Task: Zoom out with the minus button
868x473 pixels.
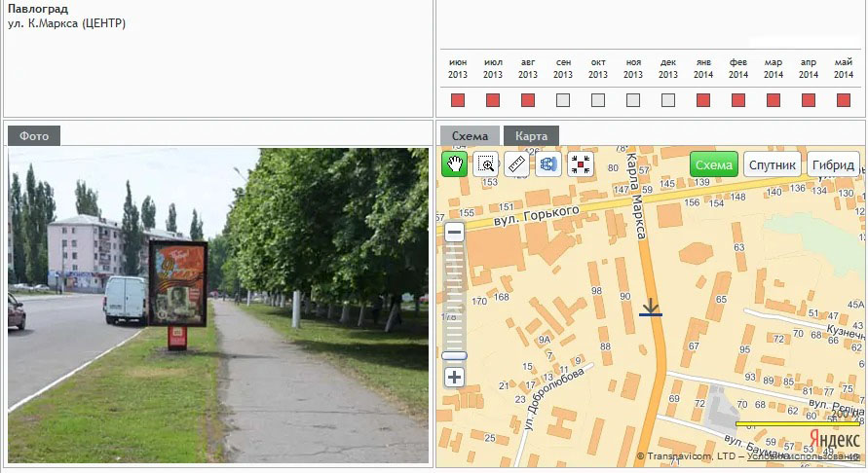Action: (x=454, y=233)
